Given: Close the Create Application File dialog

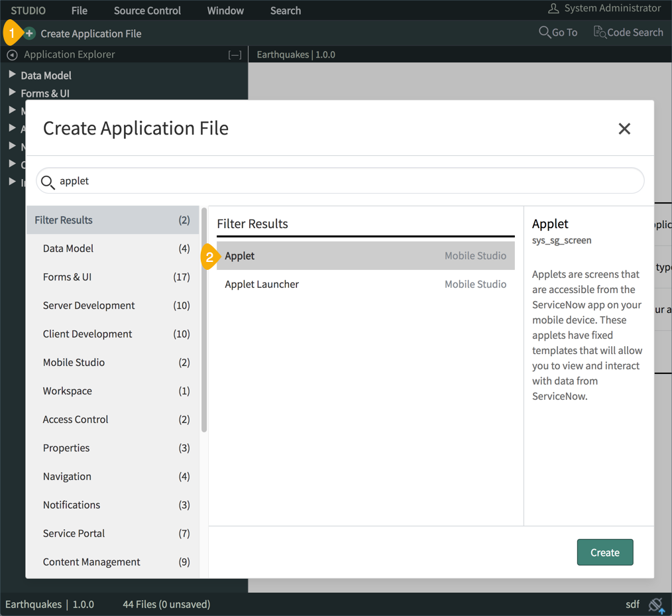Looking at the screenshot, I should (x=624, y=129).
